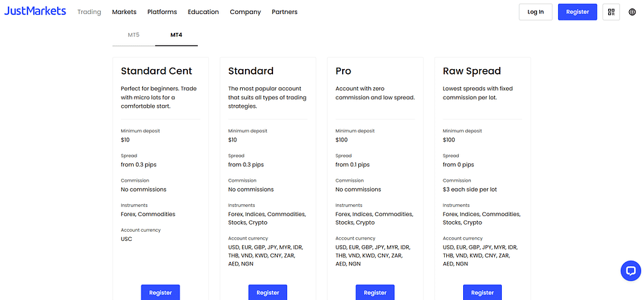The width and height of the screenshot is (644, 300).
Task: Expand the Platforms menu
Action: [162, 12]
